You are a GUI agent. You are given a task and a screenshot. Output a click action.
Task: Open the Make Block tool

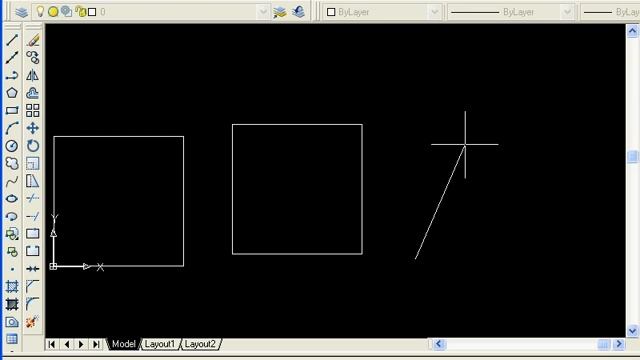point(12,251)
